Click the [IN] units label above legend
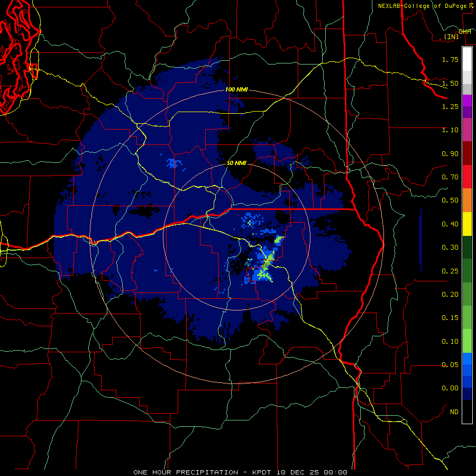The width and height of the screenshot is (476, 476). pos(452,36)
